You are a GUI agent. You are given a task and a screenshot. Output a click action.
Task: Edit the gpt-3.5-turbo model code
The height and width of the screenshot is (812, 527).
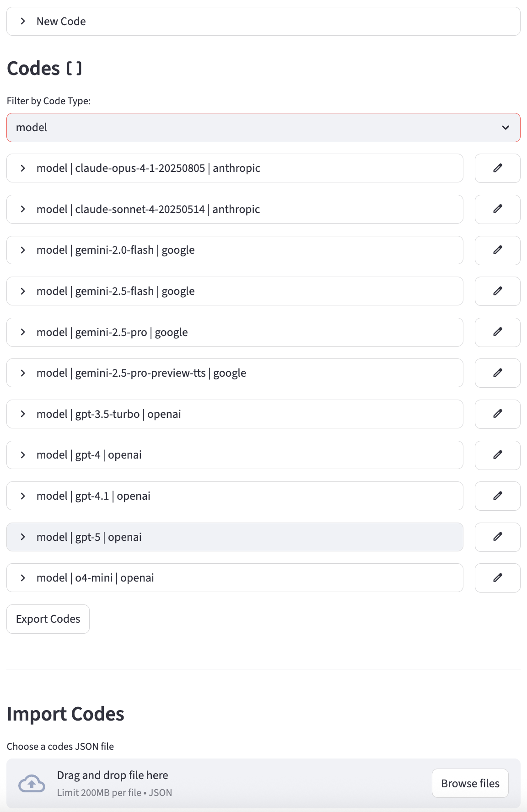pos(497,414)
